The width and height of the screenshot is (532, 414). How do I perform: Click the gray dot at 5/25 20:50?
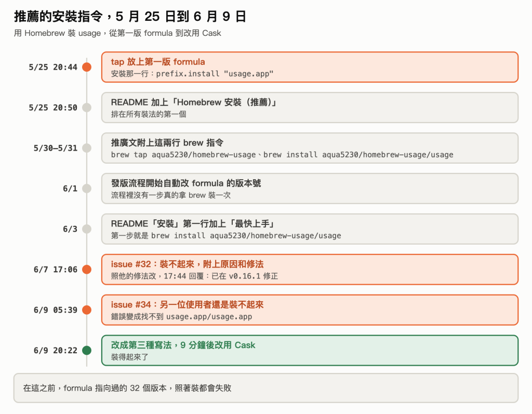click(x=87, y=108)
